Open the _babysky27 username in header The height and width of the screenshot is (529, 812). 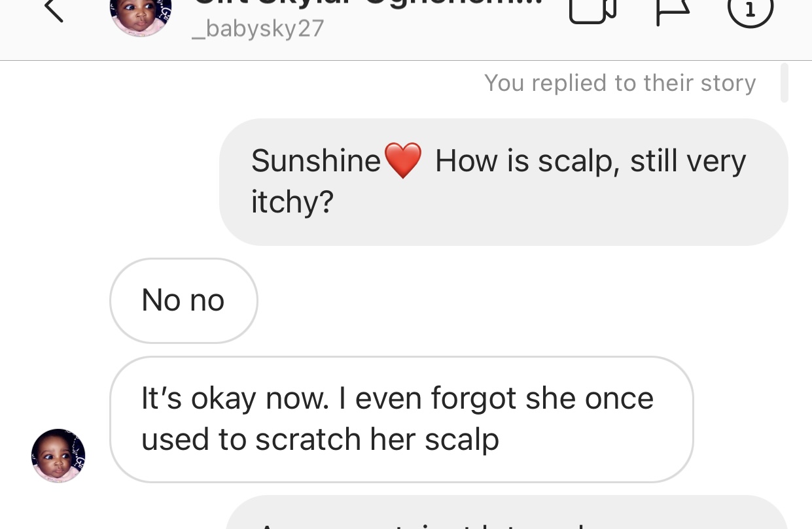[258, 29]
